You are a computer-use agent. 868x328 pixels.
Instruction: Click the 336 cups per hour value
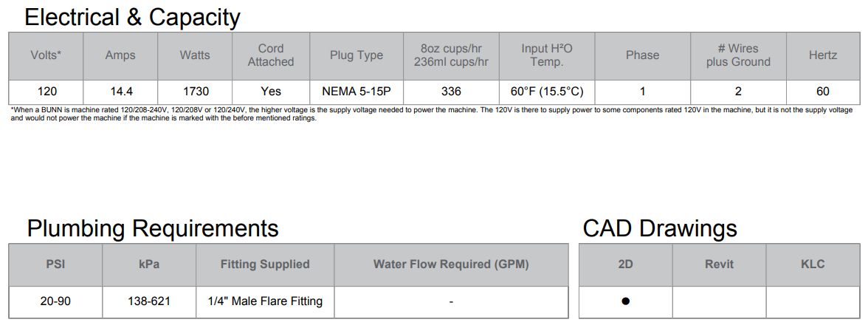[451, 92]
